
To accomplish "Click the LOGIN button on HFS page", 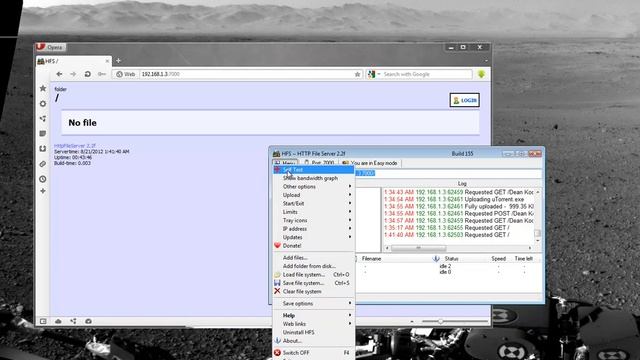I will 464,100.
